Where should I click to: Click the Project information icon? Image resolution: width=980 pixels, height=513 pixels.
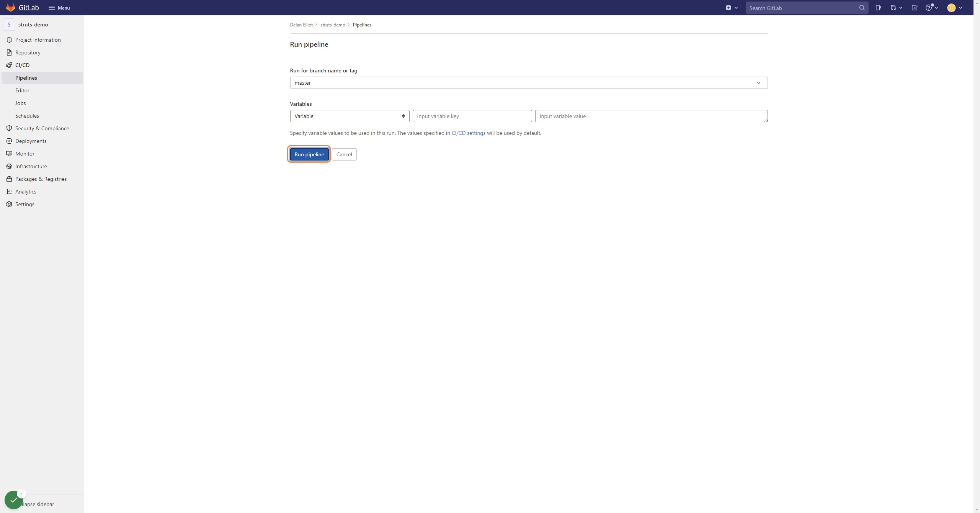9,40
